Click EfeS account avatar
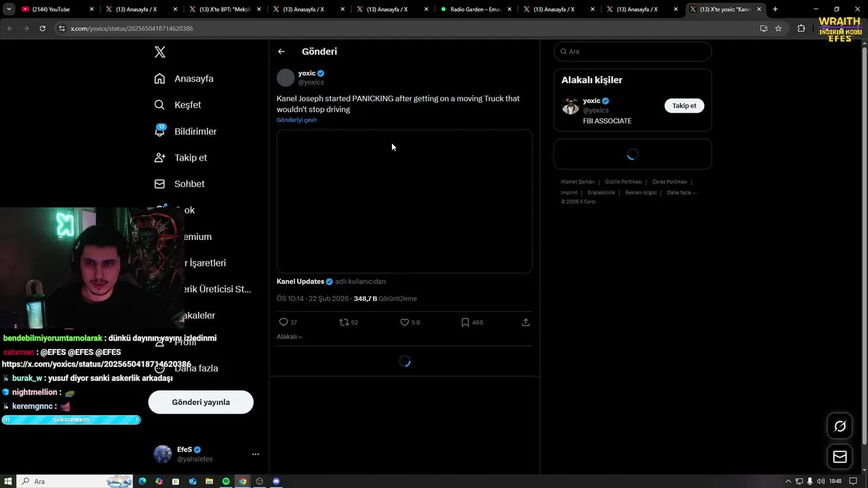The height and width of the screenshot is (488, 868). (163, 454)
